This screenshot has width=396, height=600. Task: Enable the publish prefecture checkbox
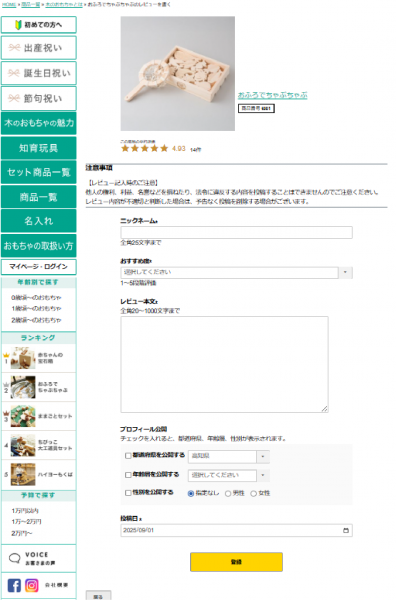[128, 456]
